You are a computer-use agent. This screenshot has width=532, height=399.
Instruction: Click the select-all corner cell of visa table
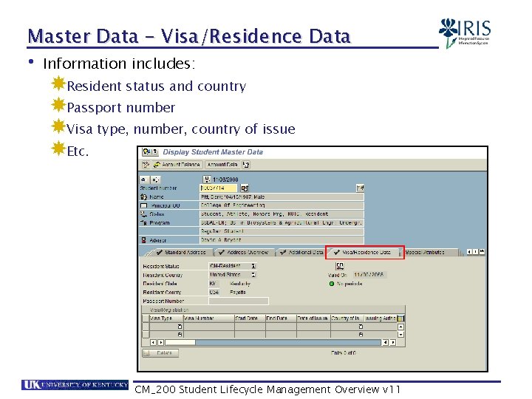[146, 318]
